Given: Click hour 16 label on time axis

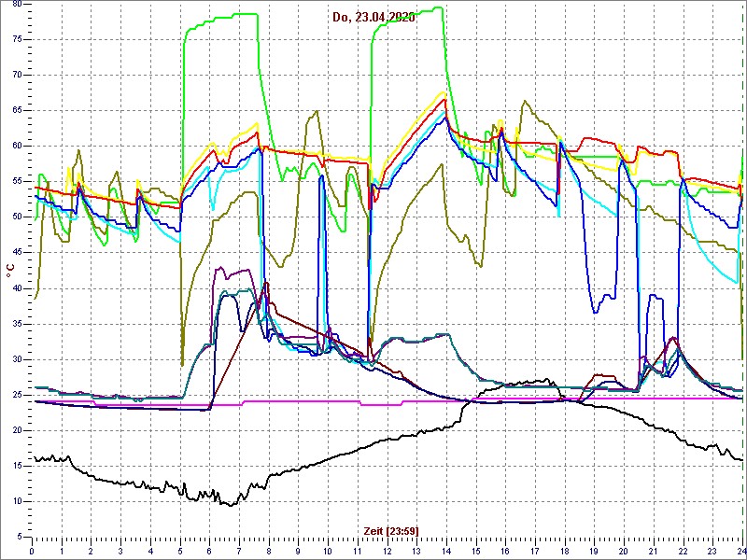Looking at the screenshot, I should pyautogui.click(x=504, y=551).
